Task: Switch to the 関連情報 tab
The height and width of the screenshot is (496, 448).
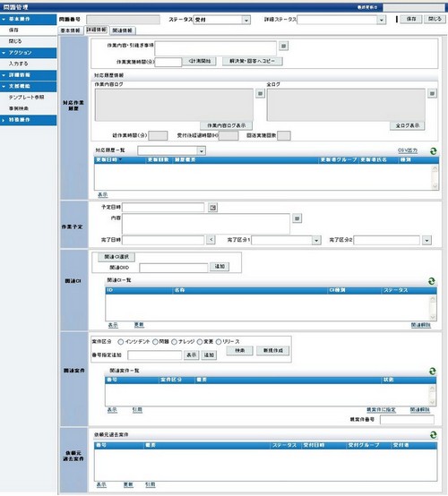Action: pos(123,30)
